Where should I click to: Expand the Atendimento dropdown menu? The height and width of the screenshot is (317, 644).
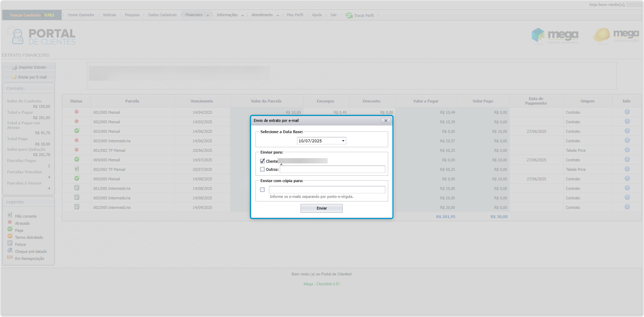click(265, 15)
